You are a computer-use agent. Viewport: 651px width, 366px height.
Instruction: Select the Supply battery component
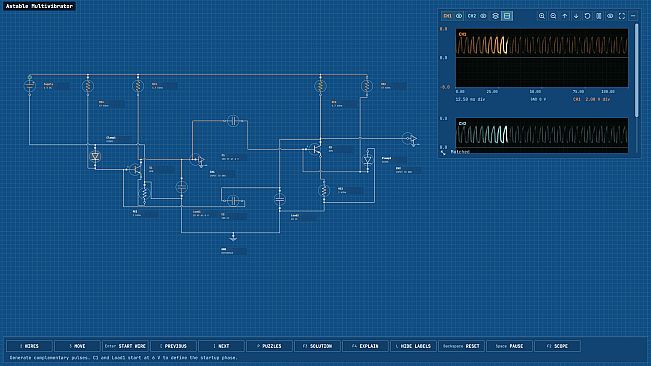[x=29, y=86]
